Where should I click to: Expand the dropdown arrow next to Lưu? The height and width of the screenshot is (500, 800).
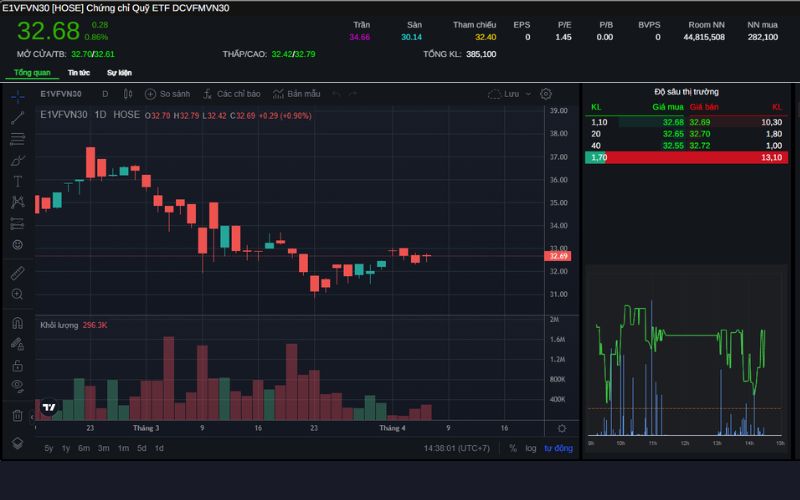point(528,94)
